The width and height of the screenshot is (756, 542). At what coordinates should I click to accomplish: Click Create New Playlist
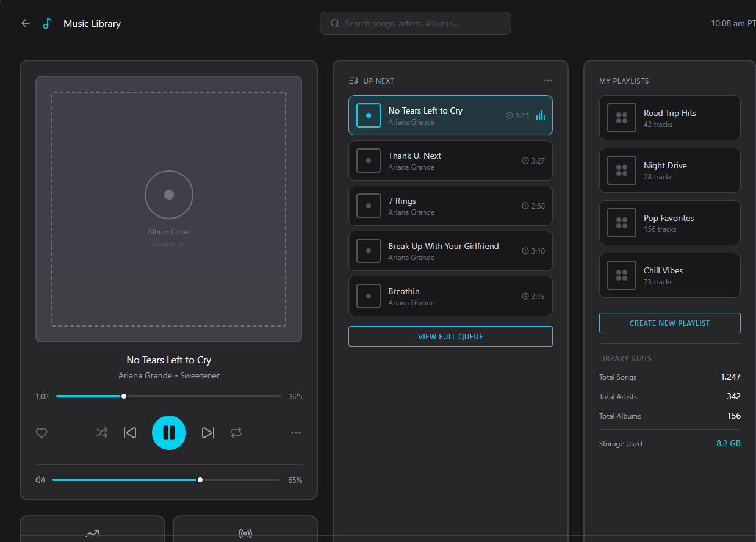(x=669, y=322)
